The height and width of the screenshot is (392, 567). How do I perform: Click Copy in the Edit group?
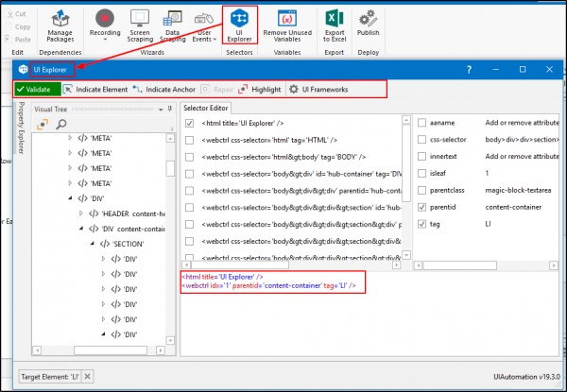[x=19, y=26]
